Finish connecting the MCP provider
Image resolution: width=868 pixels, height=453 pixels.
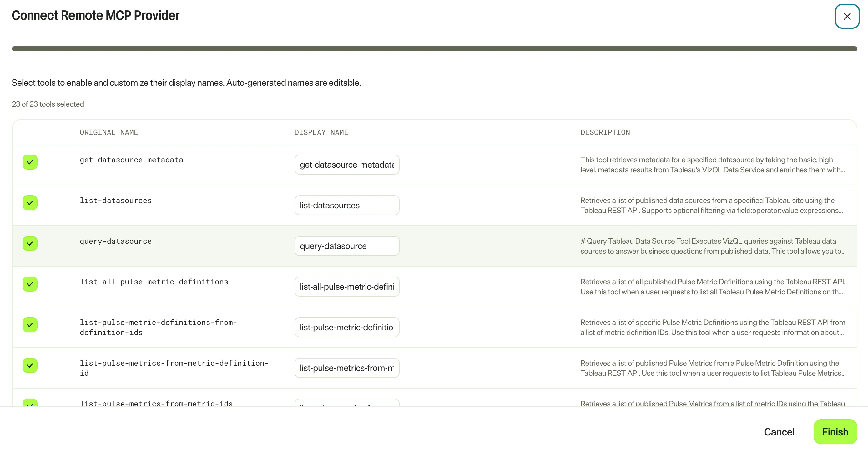click(835, 432)
